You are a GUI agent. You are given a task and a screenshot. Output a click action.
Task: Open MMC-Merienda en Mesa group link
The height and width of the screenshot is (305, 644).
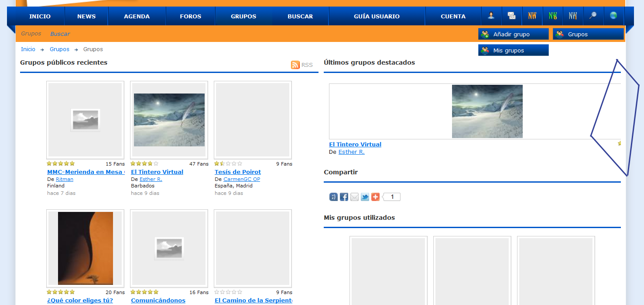[x=86, y=172]
